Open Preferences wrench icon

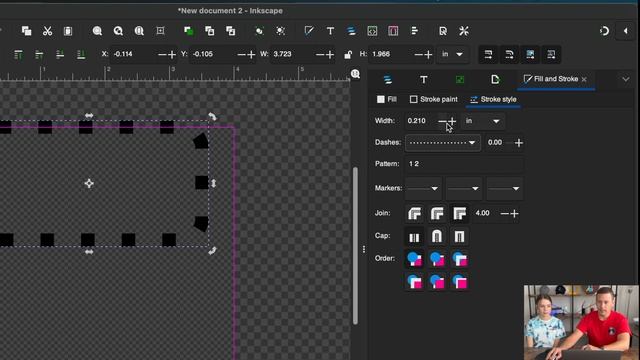click(x=464, y=31)
